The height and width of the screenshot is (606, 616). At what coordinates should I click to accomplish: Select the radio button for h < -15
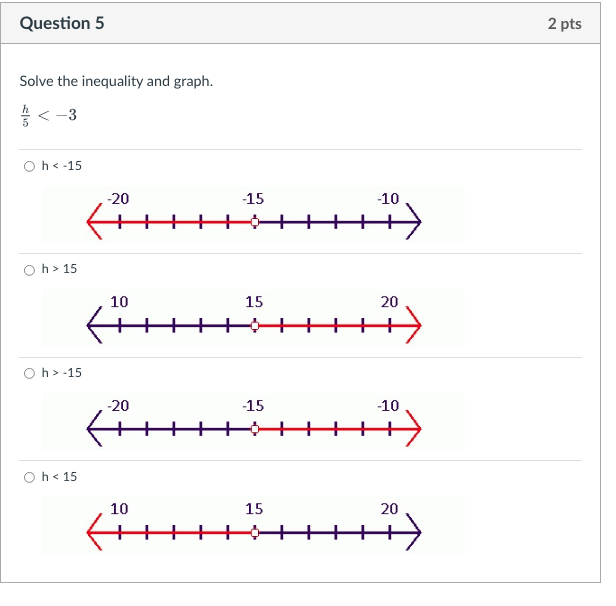coord(29,167)
